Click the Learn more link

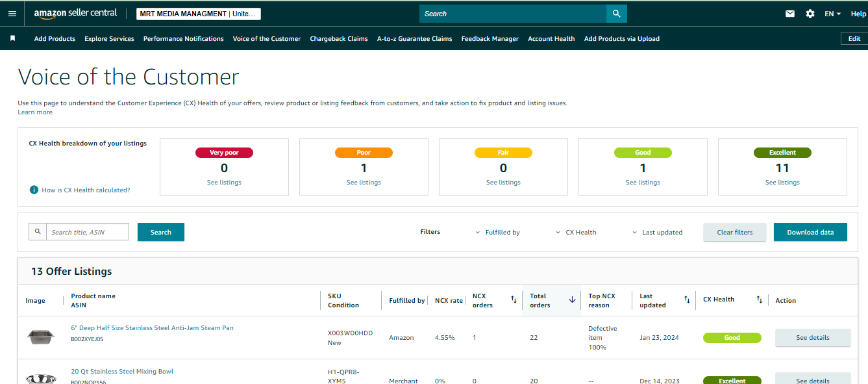(x=35, y=112)
